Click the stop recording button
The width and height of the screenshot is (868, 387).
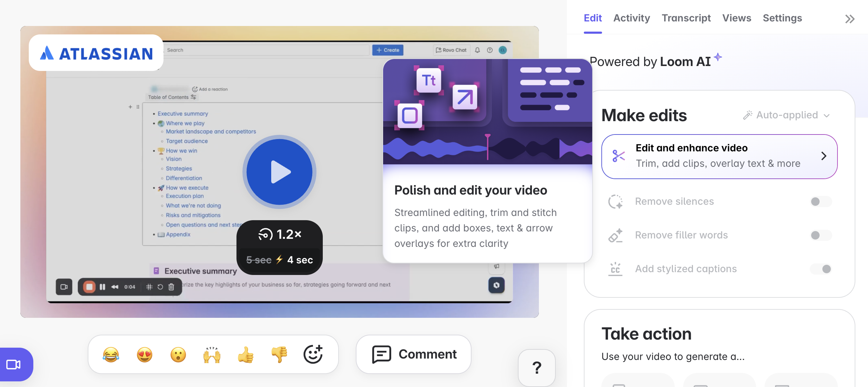click(x=89, y=287)
